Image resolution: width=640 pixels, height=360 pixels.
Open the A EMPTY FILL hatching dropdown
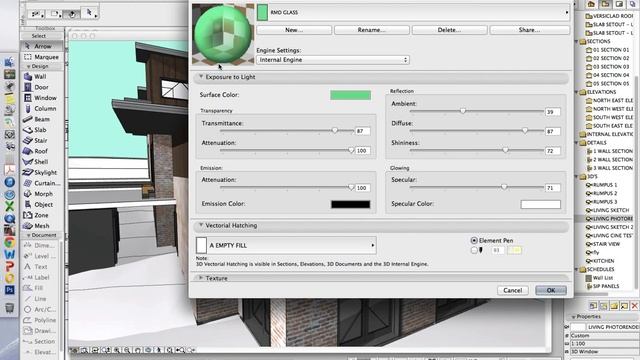pyautogui.click(x=286, y=245)
